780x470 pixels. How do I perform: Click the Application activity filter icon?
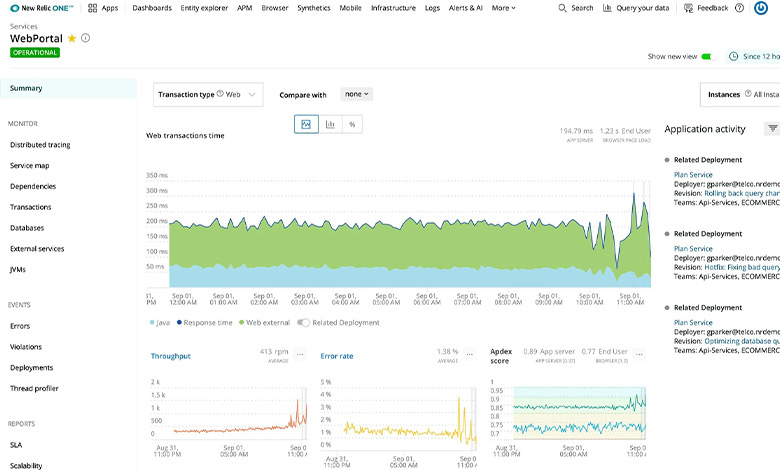[773, 129]
